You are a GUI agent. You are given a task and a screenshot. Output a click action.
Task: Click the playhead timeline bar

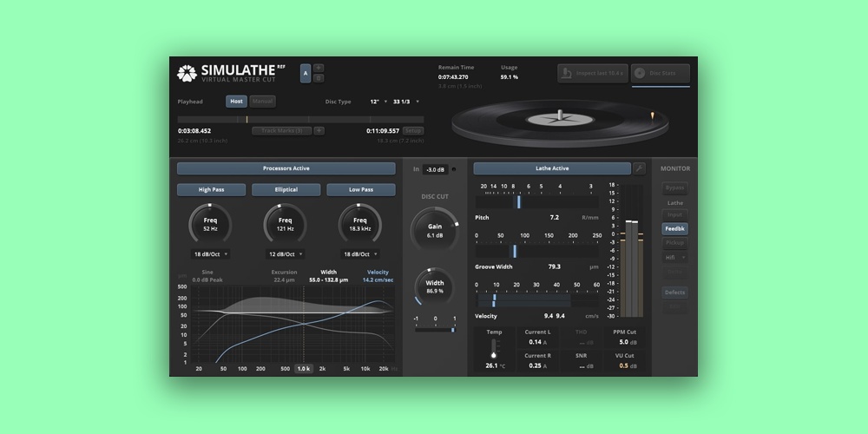(300, 120)
